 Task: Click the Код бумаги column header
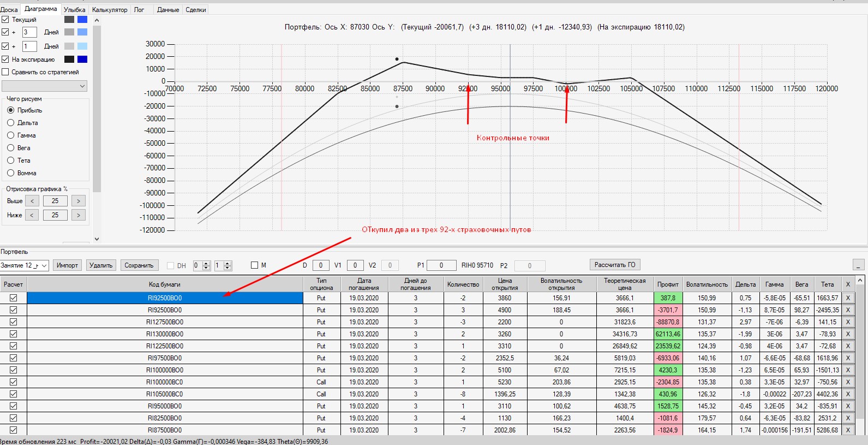[x=165, y=284]
